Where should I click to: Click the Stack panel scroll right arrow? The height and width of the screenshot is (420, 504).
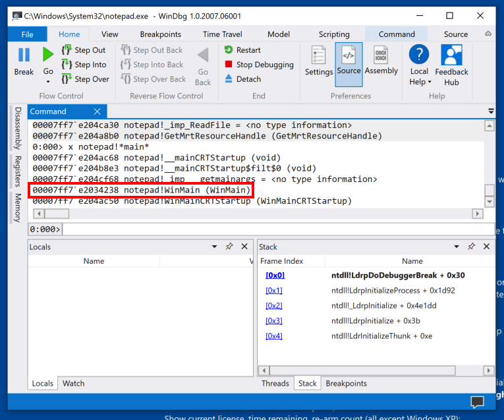click(489, 371)
